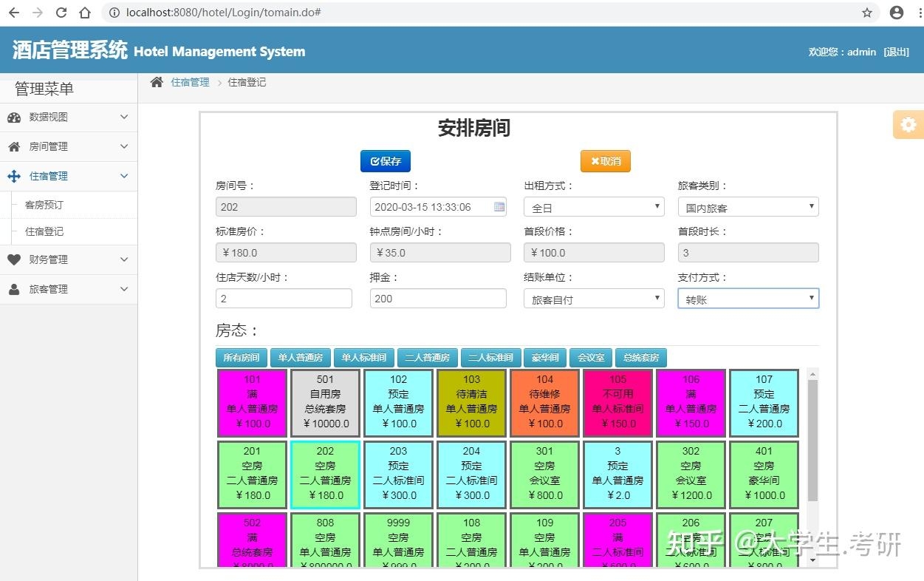Click the orange gear icon on the right
The image size is (924, 581).
click(907, 124)
